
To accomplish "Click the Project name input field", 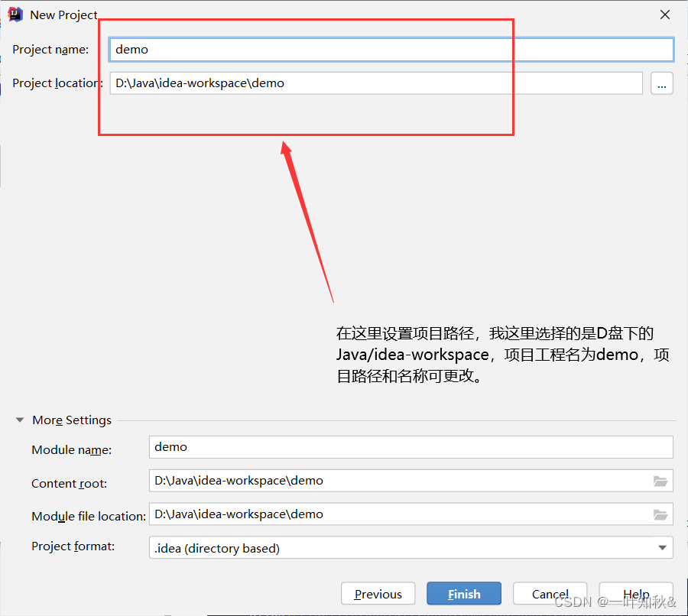I will point(391,49).
